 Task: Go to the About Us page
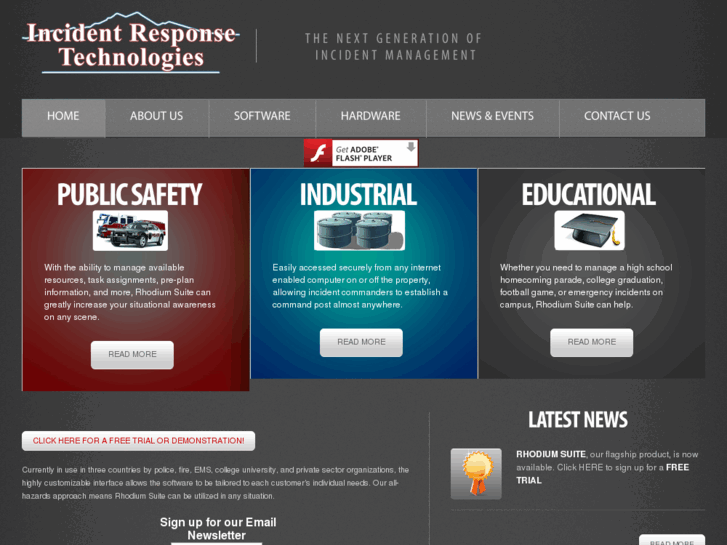pos(157,118)
